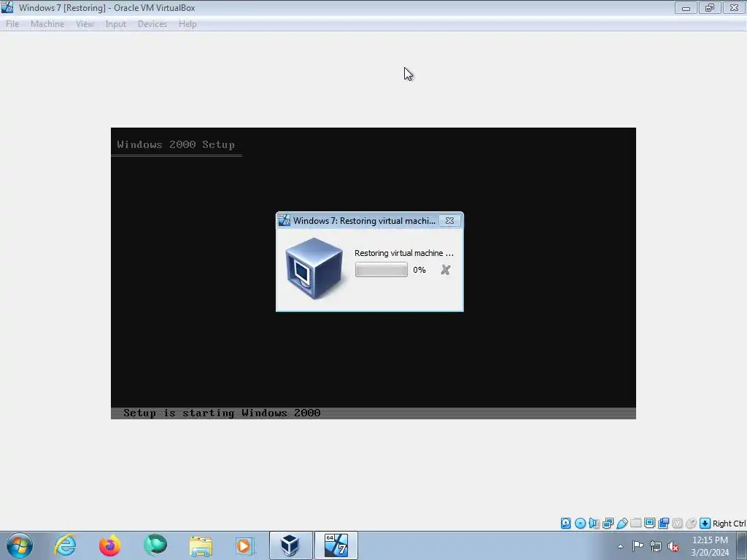Viewport: 747px width, 560px height.
Task: Minimize the VirtualBox VM window
Action: pyautogui.click(x=686, y=7)
